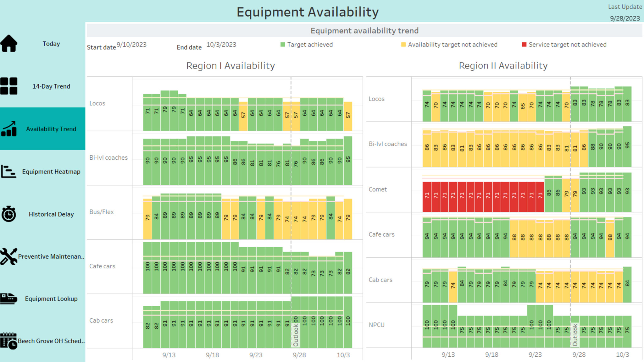Select the Historical Delay stopwatch icon
Image resolution: width=644 pixels, height=362 pixels.
click(9, 214)
